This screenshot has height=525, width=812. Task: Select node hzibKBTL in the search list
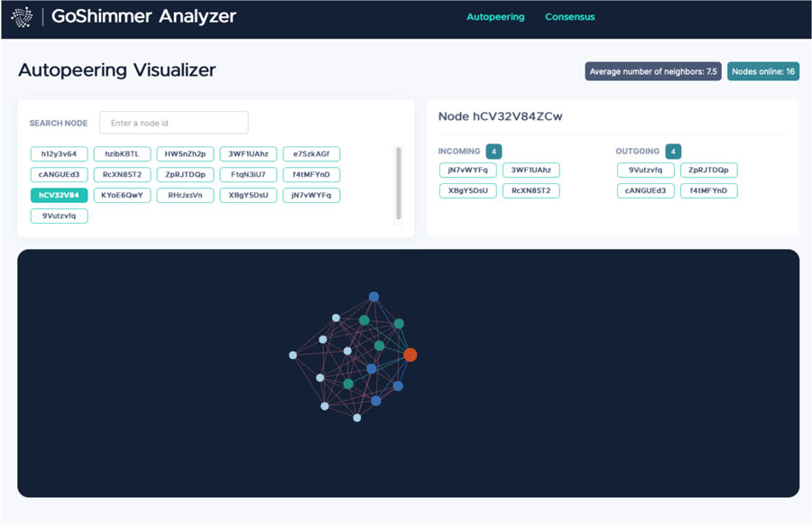point(122,153)
